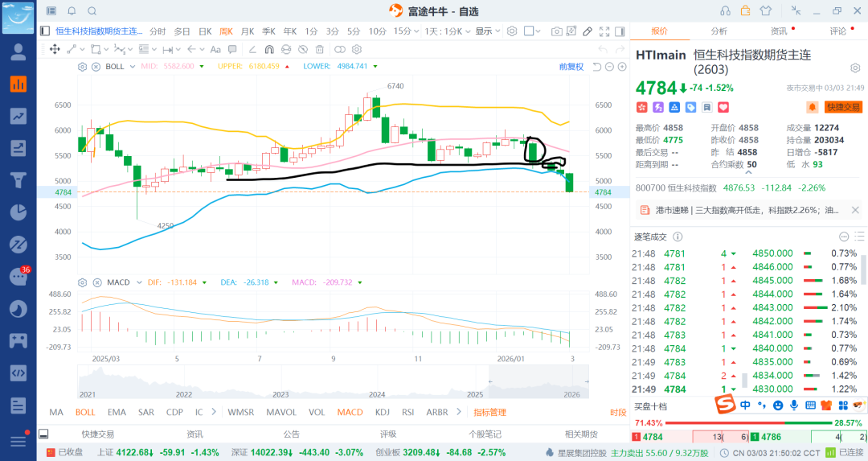Expand the BOLL indicator dropdown arrow
The image size is (868, 461).
133,67
